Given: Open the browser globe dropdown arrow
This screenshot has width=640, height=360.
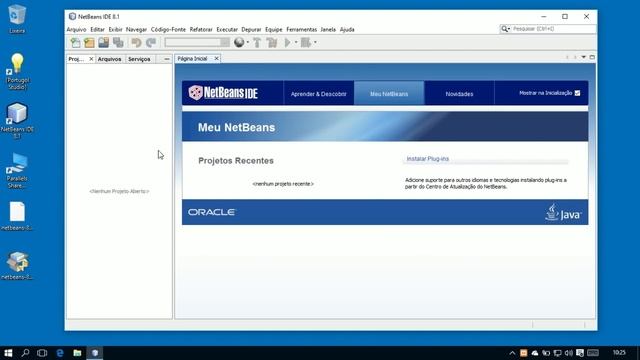Looking at the screenshot, I should point(248,42).
